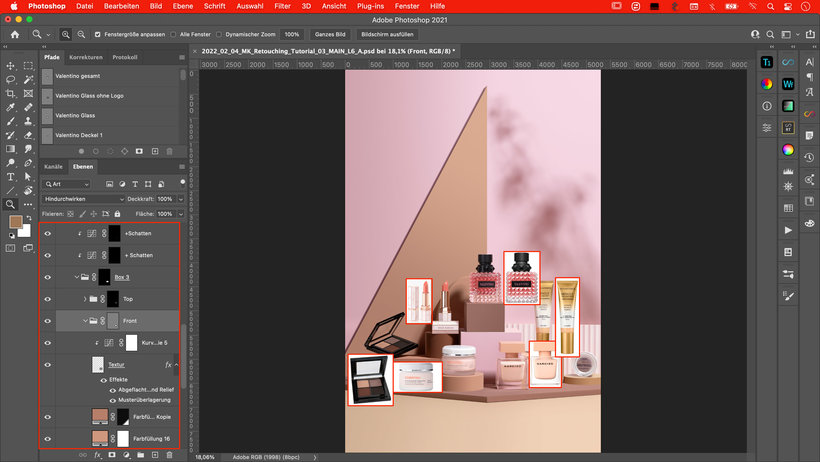Select the Dodge tool
Viewport: 820px width, 462px height.
(x=10, y=163)
